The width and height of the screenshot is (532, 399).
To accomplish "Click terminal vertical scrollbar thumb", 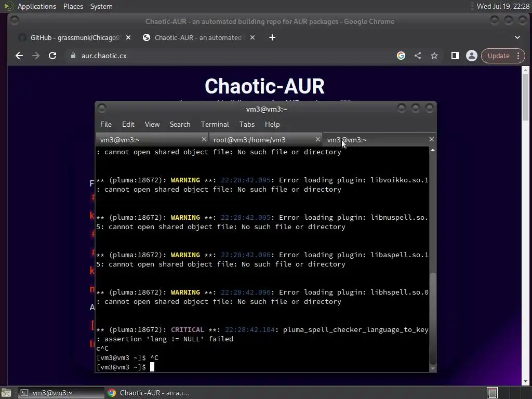I will [433, 318].
